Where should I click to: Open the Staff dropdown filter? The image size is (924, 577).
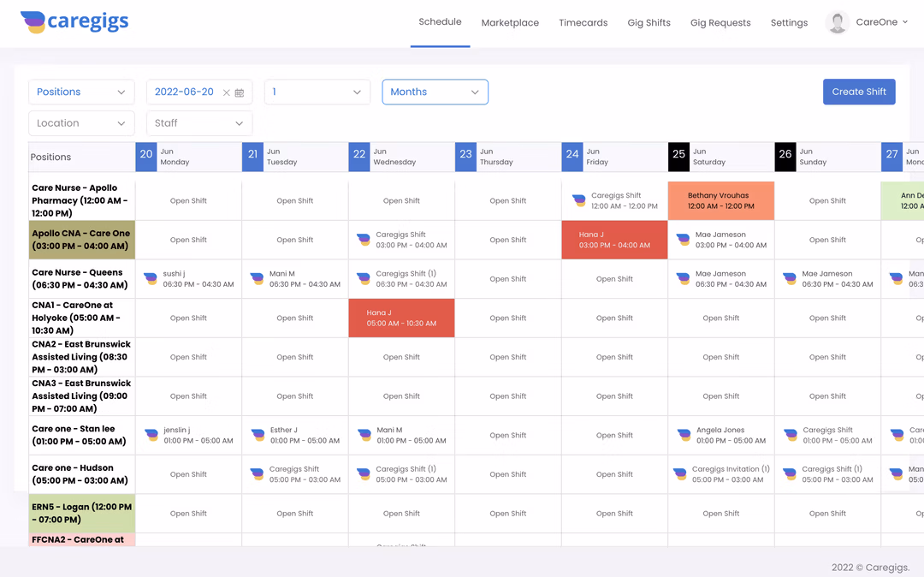199,123
